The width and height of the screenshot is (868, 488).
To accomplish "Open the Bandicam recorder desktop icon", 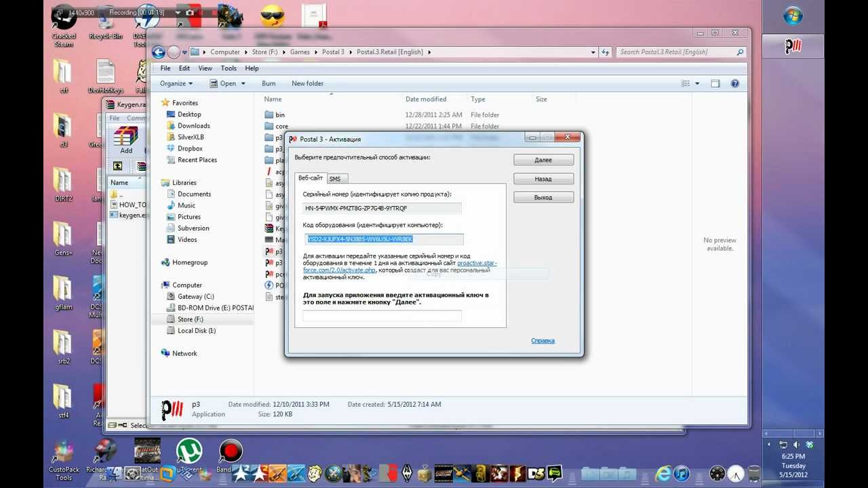I will pyautogui.click(x=231, y=452).
